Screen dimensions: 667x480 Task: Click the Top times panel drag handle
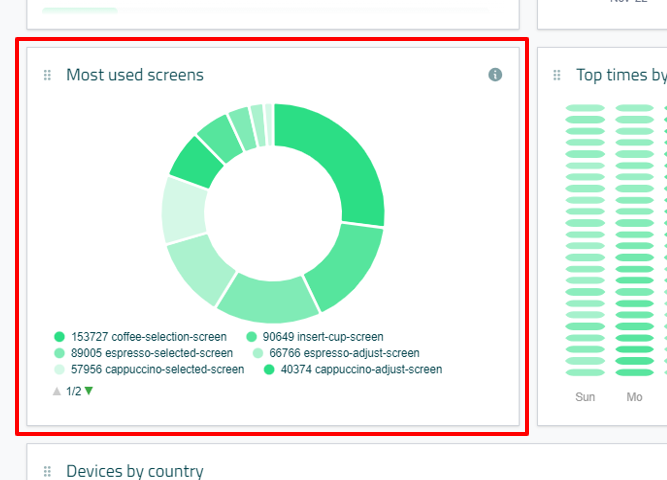click(557, 76)
